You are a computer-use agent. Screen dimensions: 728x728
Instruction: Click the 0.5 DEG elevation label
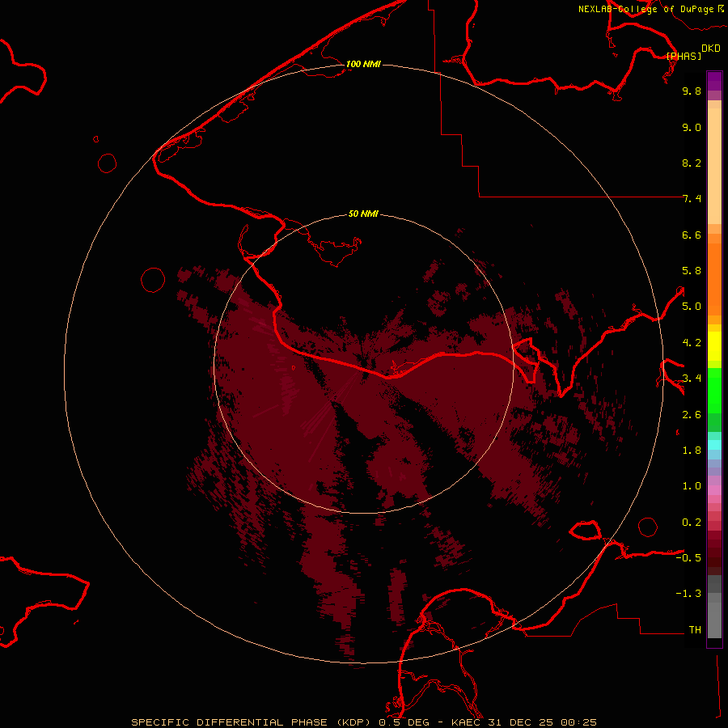[404, 722]
